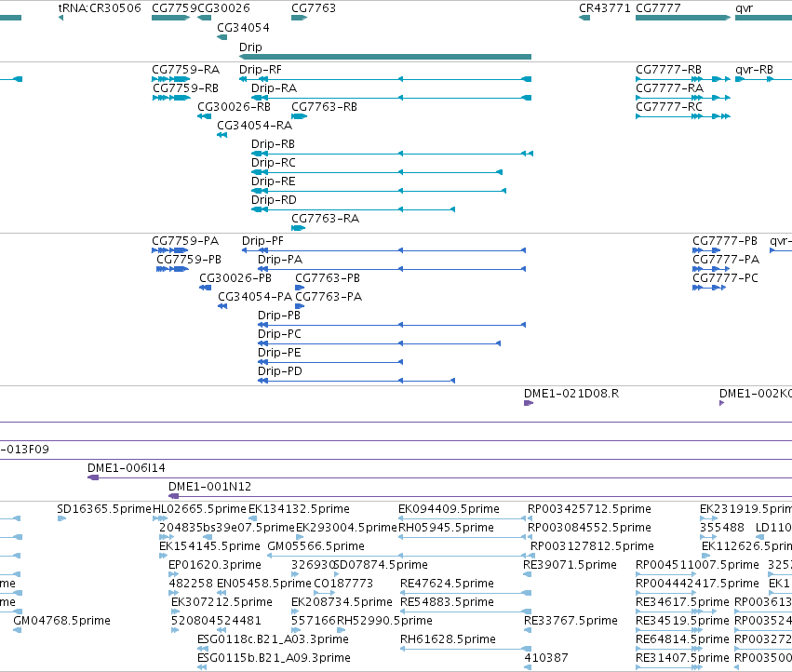Select the Drip-RA transcript label

coord(274,88)
